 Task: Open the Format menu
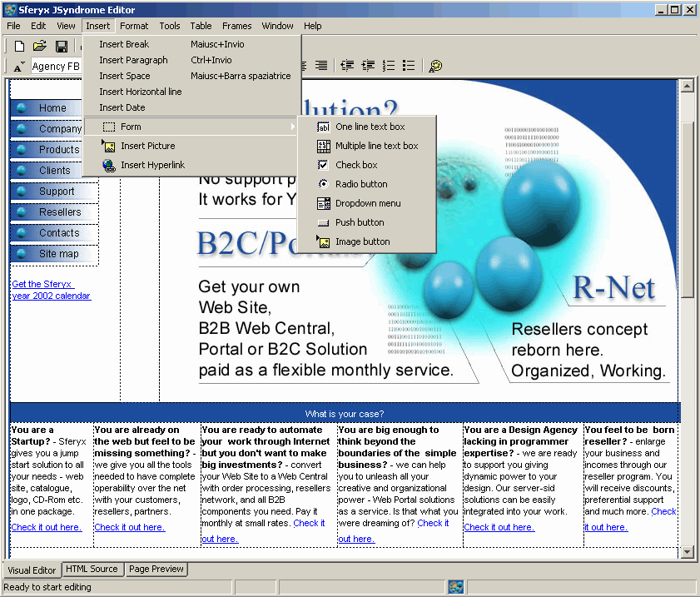134,26
